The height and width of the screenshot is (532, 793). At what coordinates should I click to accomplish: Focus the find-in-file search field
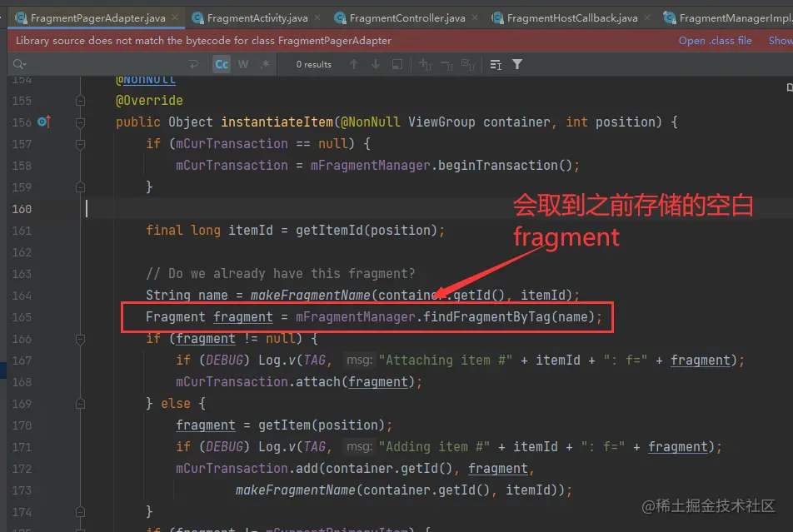point(107,64)
